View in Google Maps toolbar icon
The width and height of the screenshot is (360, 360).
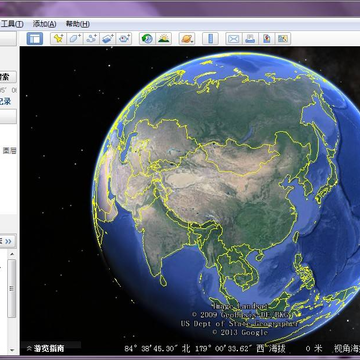coord(283,39)
